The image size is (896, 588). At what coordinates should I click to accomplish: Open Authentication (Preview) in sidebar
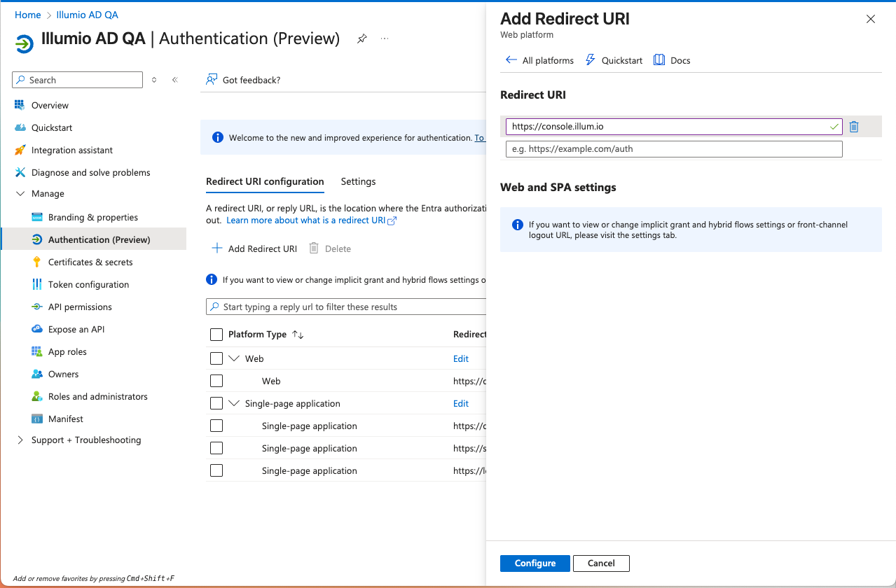(94, 239)
